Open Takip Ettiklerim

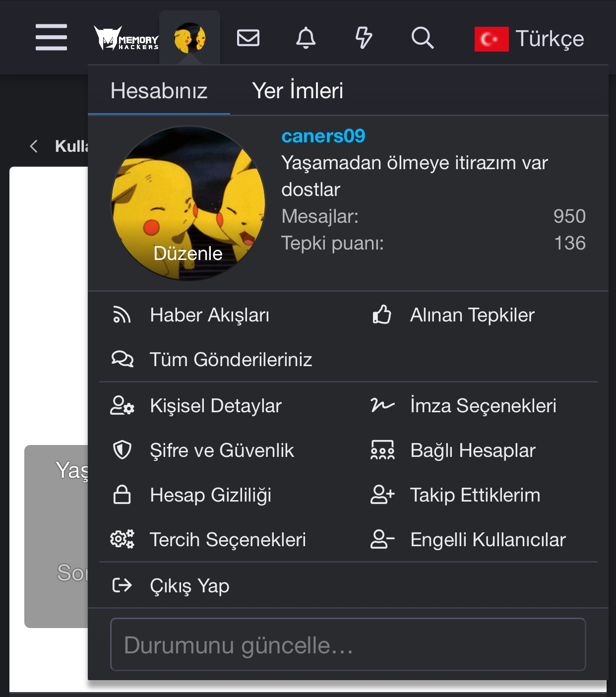click(x=475, y=495)
